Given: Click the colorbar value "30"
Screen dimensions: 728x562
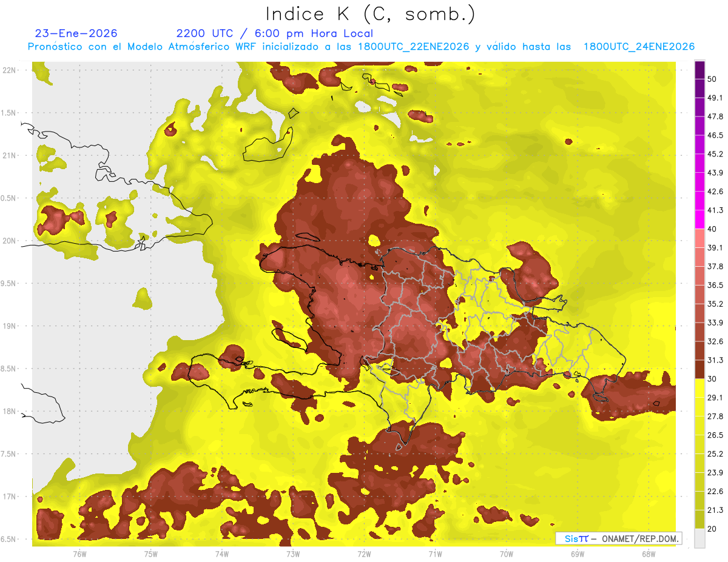Looking at the screenshot, I should click(713, 379).
